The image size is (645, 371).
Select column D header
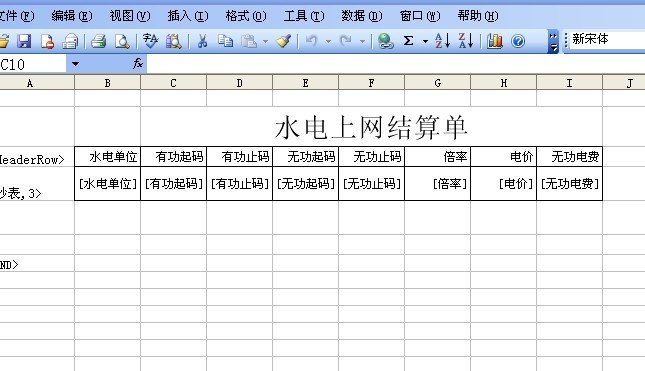point(239,83)
